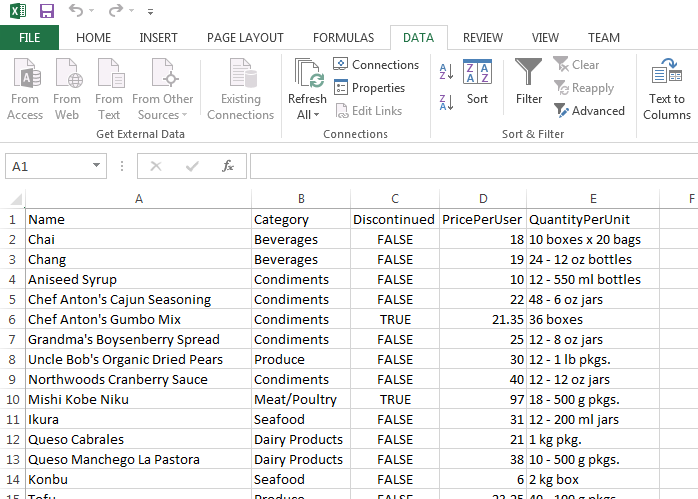
Task: Open Customize Quick Access Toolbar dropdown
Action: click(150, 12)
